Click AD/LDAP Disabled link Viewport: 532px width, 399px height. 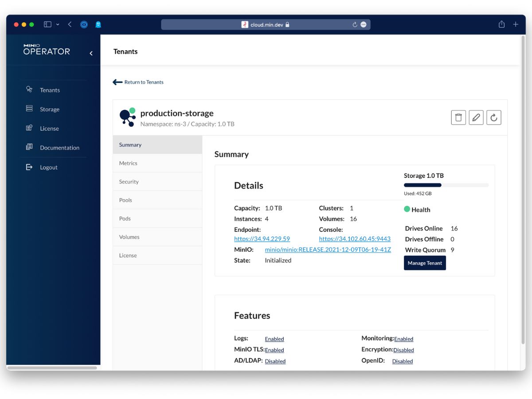pos(275,361)
